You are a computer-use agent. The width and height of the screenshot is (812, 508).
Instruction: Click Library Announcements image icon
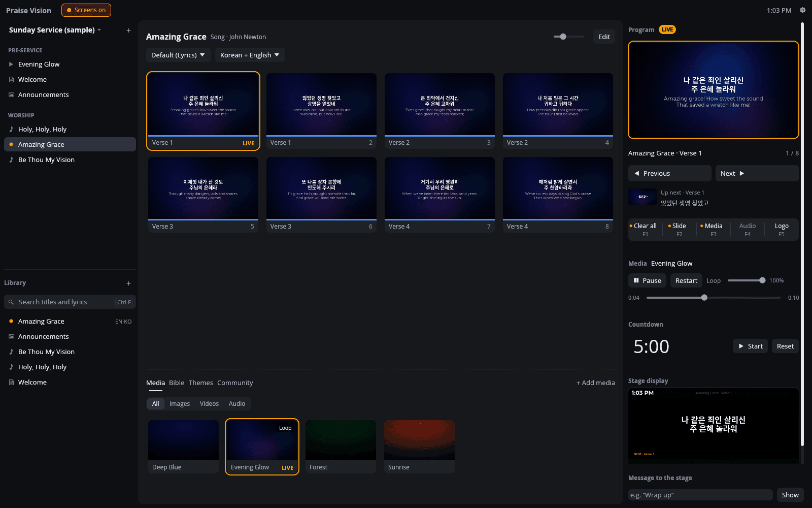tap(11, 337)
